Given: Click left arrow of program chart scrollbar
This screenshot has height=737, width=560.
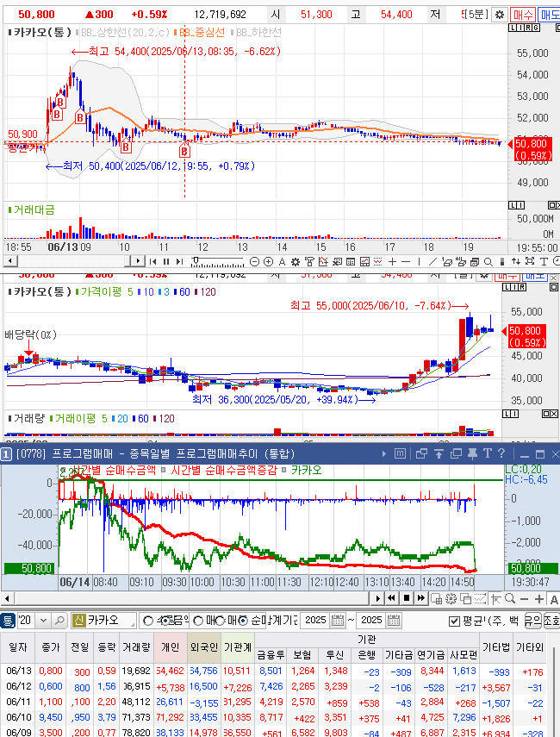Looking at the screenshot, I should [x=7, y=598].
